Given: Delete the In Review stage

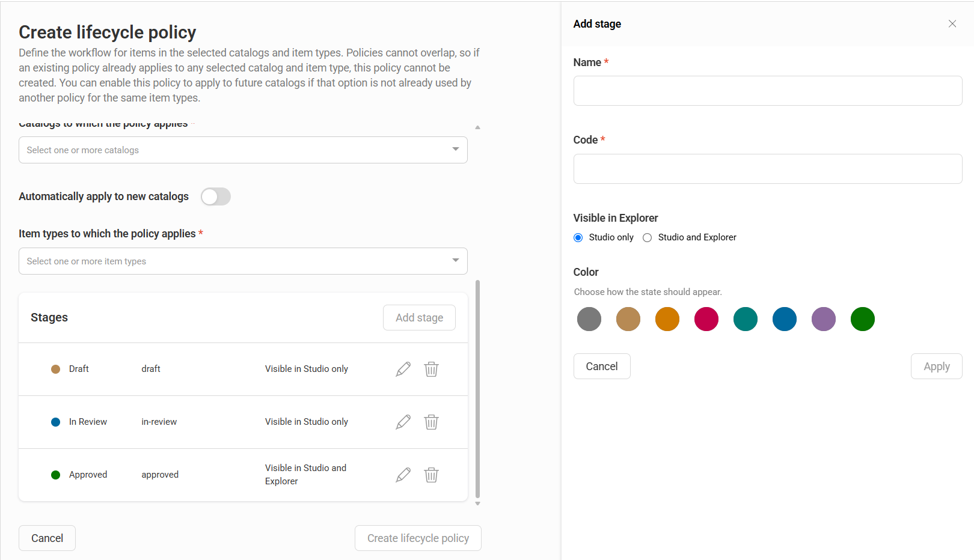Looking at the screenshot, I should pos(431,422).
